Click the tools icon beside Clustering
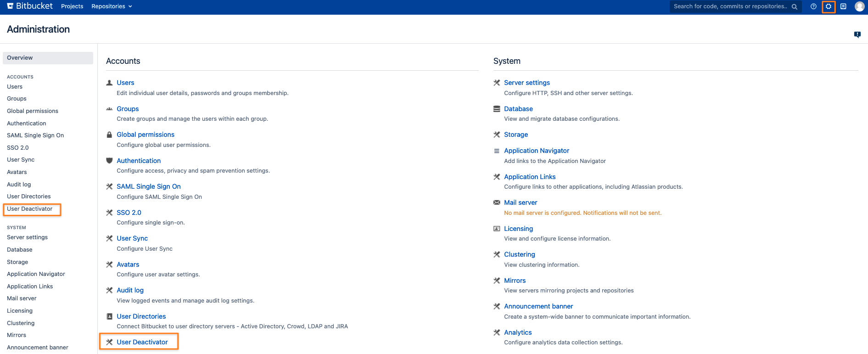Viewport: 868px width, 354px height. (497, 254)
